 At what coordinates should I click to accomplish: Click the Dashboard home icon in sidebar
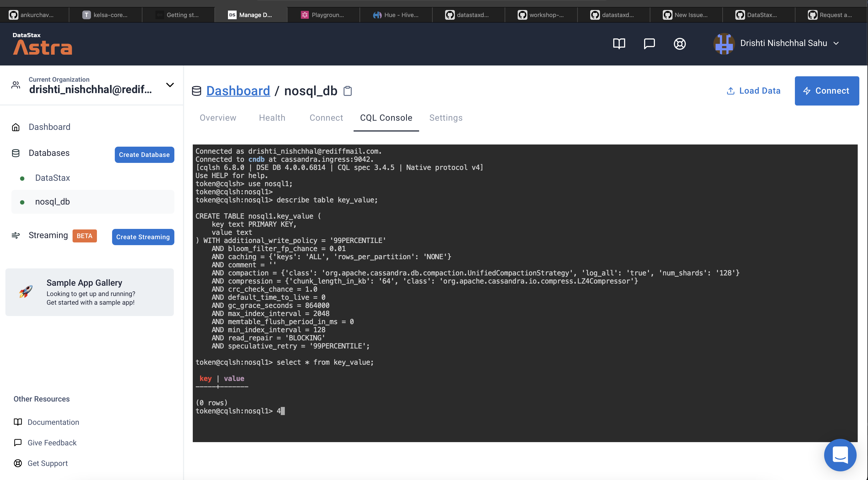pos(15,127)
